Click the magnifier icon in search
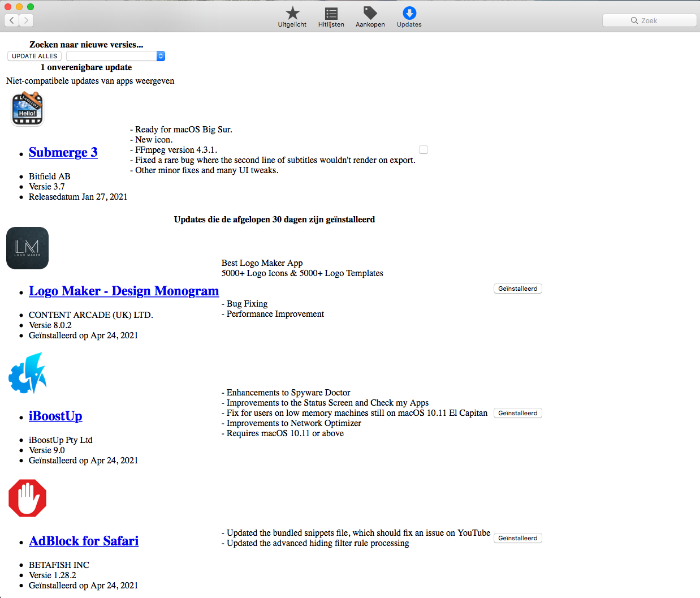Screen dimensions: 700x598 634,20
